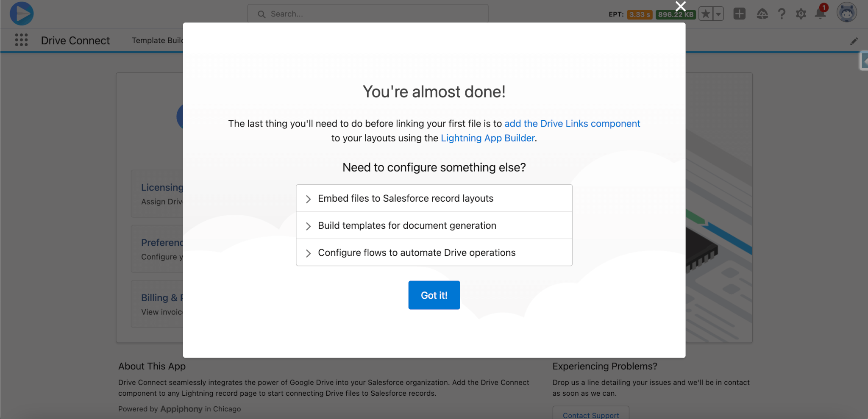Follow the add the Drive Links component link
Image resolution: width=868 pixels, height=419 pixels.
tap(572, 124)
